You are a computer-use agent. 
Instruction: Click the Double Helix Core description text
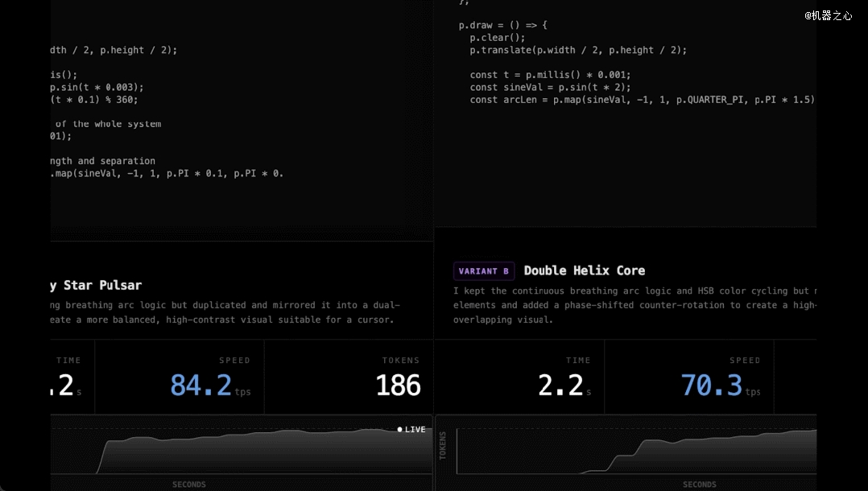(x=634, y=305)
